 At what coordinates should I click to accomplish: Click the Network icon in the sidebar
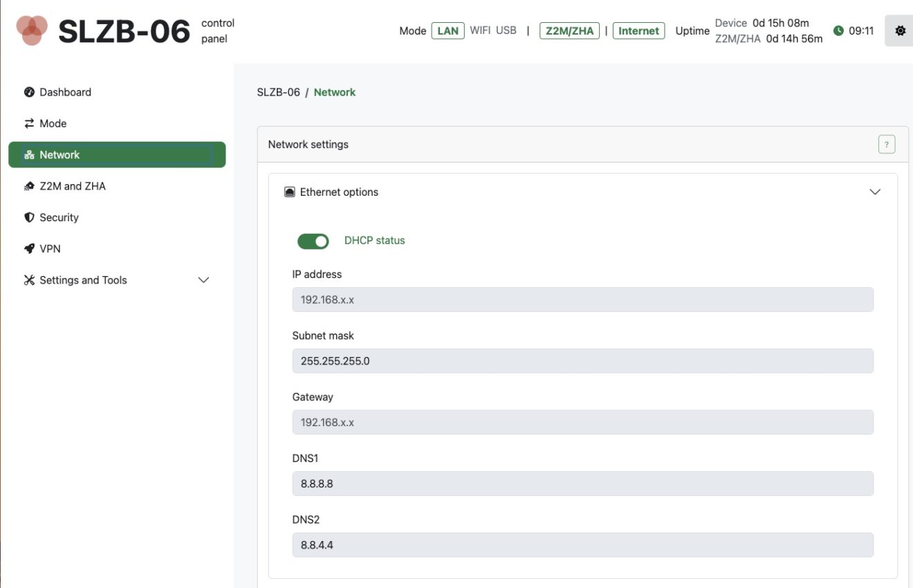(x=28, y=154)
